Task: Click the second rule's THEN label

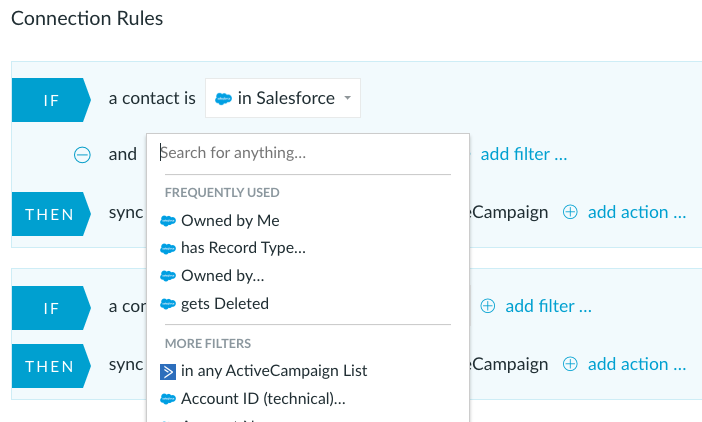Action: [51, 367]
